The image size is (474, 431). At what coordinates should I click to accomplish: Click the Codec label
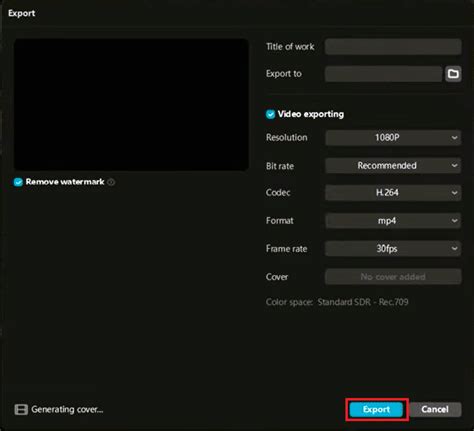[x=278, y=193]
